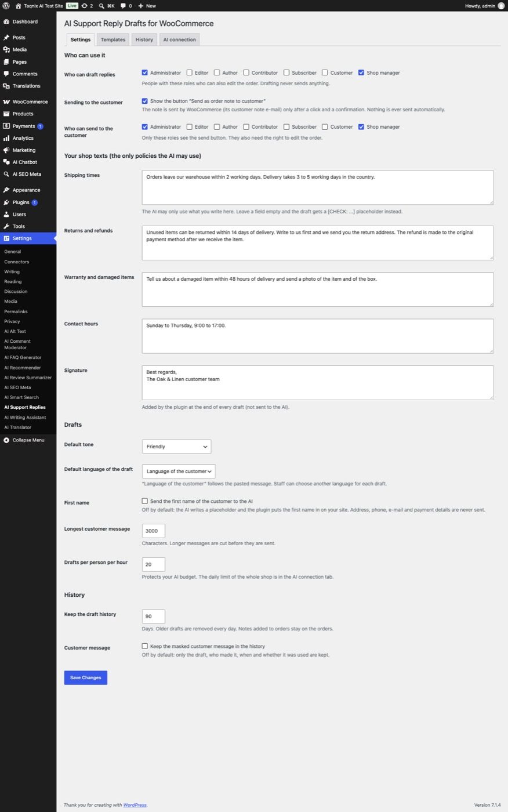Click the WordPress logo icon
This screenshot has width=508, height=812.
pyautogui.click(x=6, y=6)
